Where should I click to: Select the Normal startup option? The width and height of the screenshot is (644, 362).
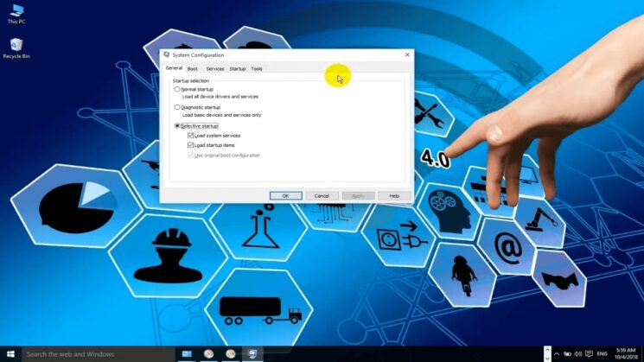click(177, 89)
